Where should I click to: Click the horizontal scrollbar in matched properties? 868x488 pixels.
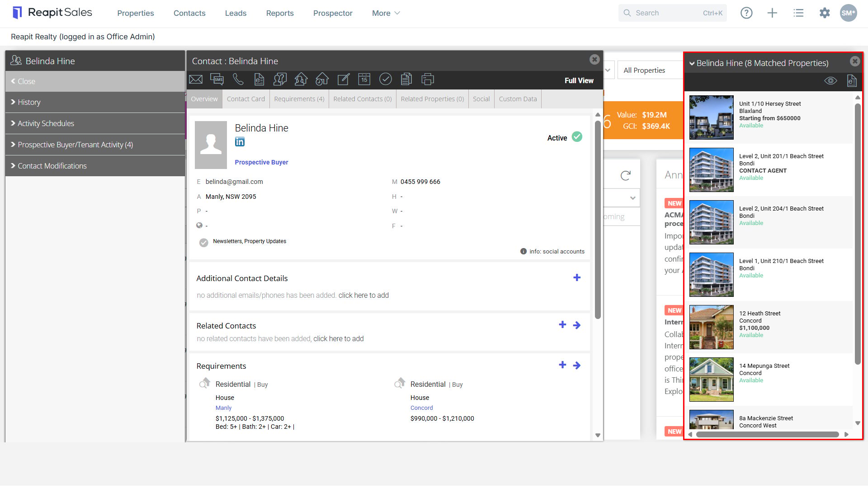click(x=768, y=435)
